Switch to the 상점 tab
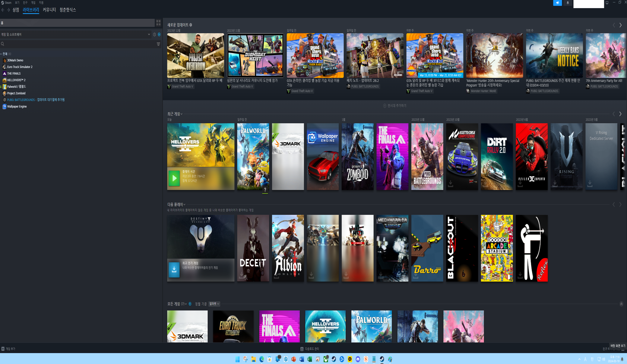The height and width of the screenshot is (364, 627). pos(16,10)
